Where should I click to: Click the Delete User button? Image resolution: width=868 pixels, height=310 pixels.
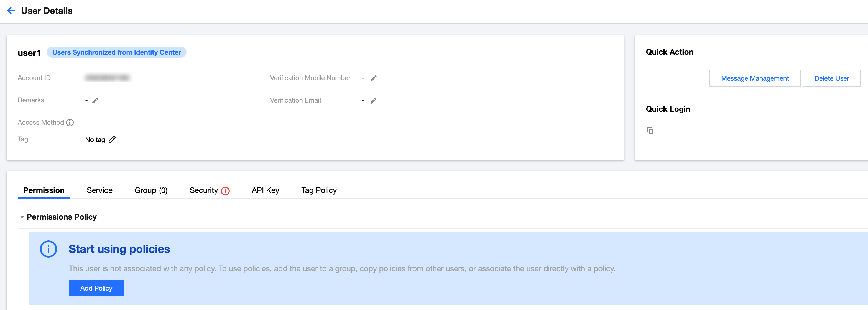(x=832, y=78)
